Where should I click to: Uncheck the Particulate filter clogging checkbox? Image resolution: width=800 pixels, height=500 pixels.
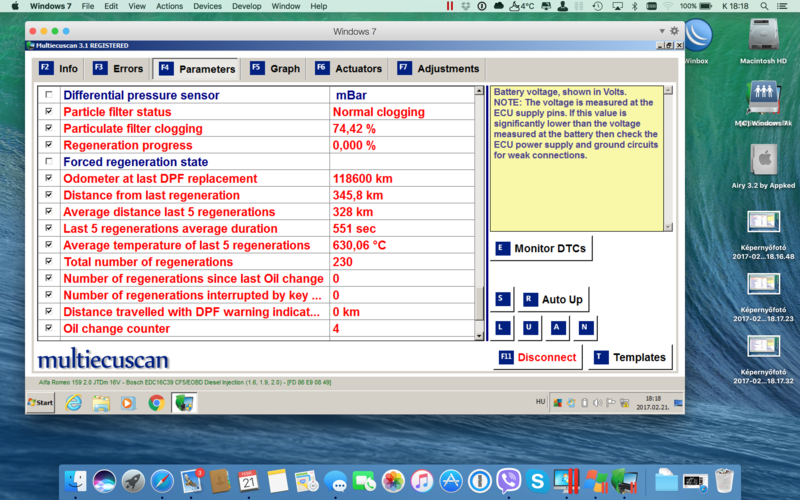(x=48, y=129)
